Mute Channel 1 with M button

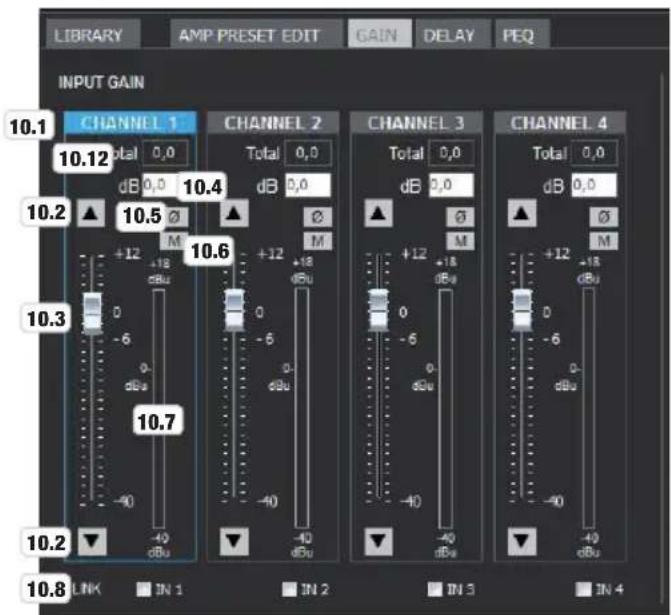click(x=174, y=241)
